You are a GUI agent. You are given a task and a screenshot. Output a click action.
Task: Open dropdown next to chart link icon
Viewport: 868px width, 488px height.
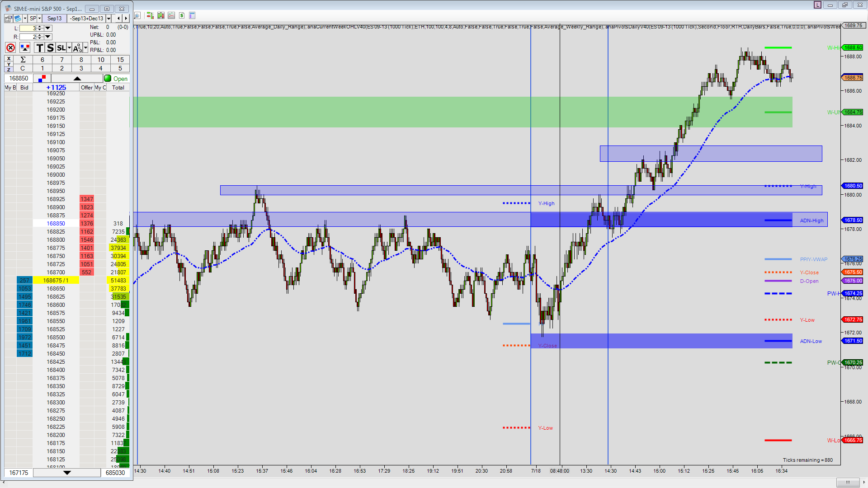(25, 19)
